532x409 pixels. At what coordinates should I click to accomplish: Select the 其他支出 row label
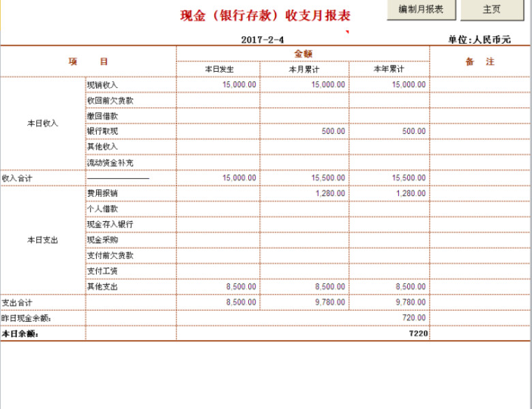click(102, 287)
